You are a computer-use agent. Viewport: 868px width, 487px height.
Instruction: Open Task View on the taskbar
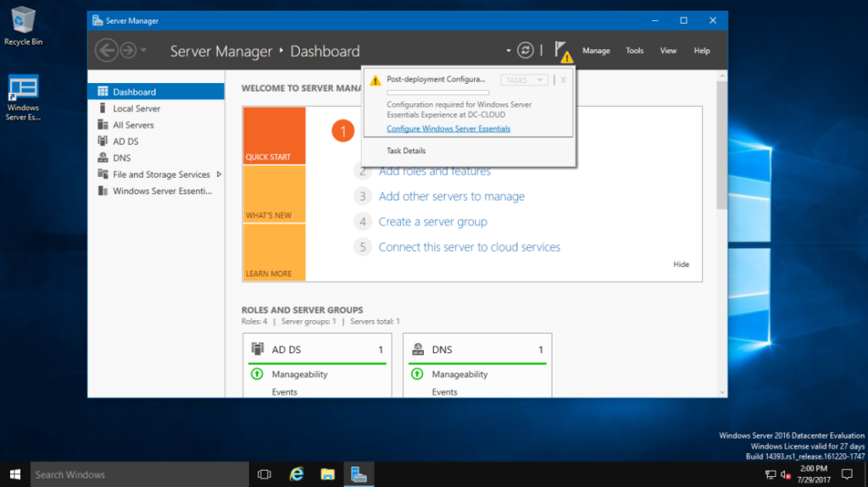[264, 474]
